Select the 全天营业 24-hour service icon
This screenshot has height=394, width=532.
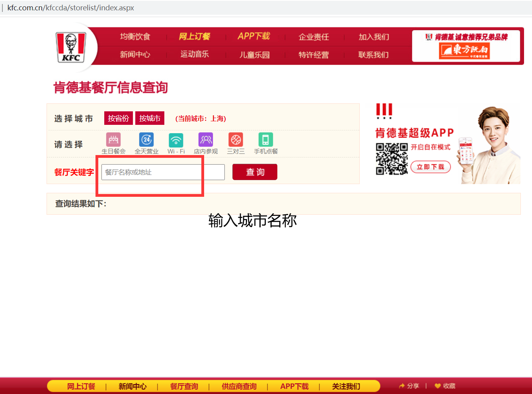click(x=146, y=140)
